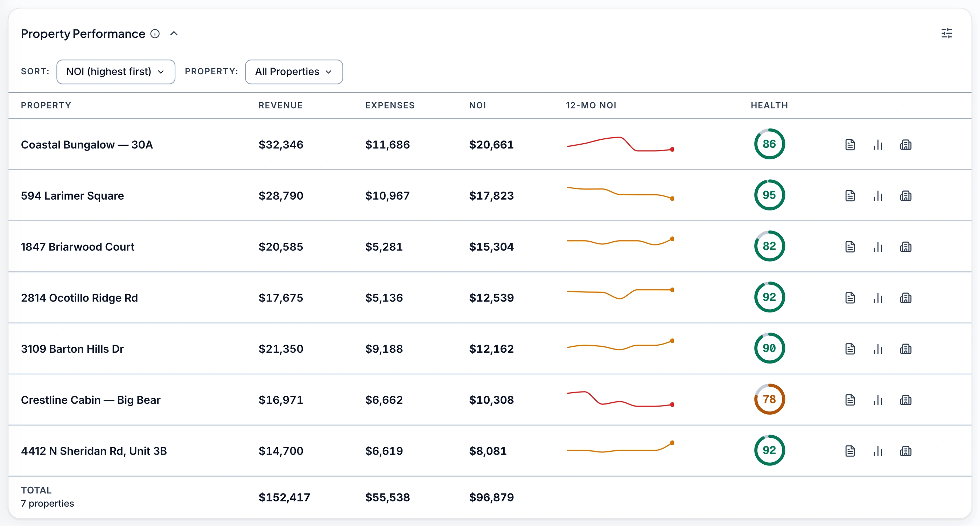Open building icon for Coastal Bungalow — 30A
Viewport: 980px width, 526px height.
(x=905, y=145)
